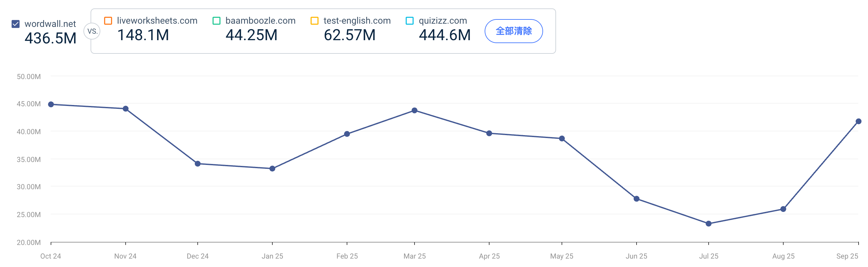Click the 40.00M y-axis label
The height and width of the screenshot is (267, 868).
(x=29, y=132)
